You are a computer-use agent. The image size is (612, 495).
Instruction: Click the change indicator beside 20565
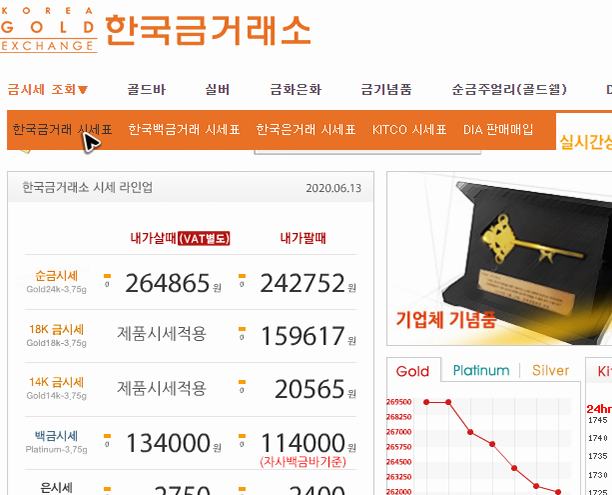coord(242,387)
